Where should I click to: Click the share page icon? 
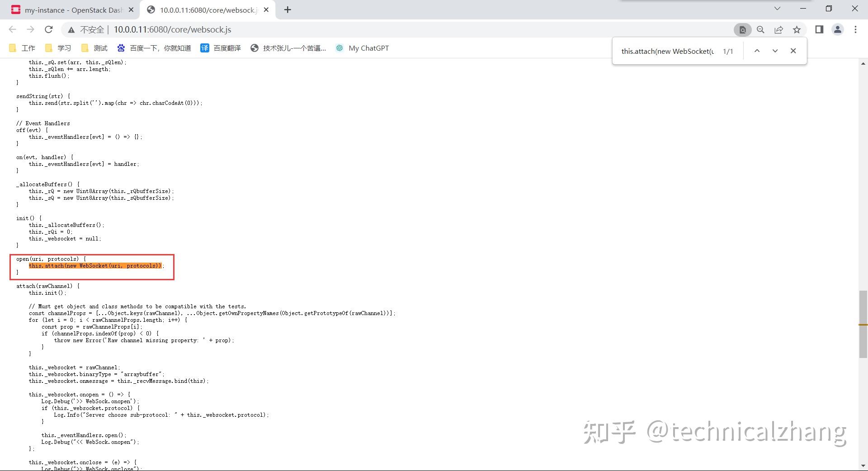pos(778,29)
